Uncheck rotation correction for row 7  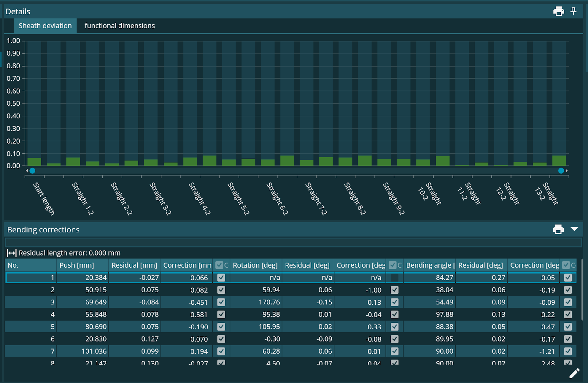pos(395,351)
